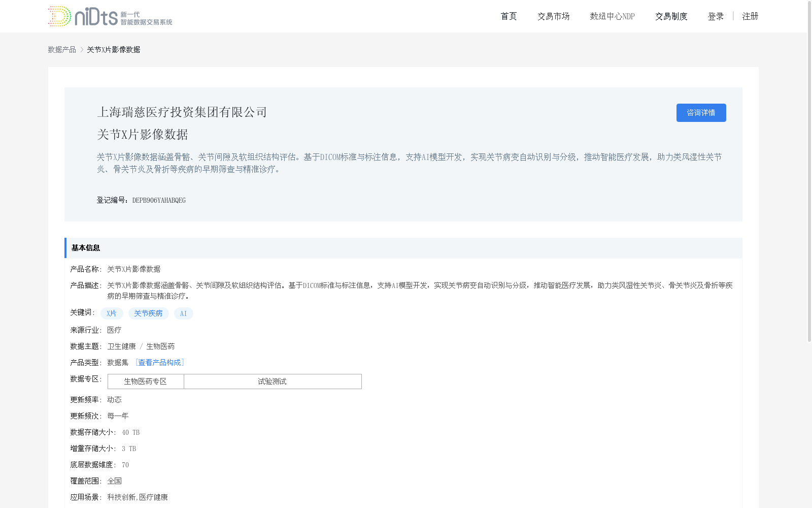This screenshot has height=508, width=812.
Task: Click the 40 TB storage size value
Action: pyautogui.click(x=130, y=432)
